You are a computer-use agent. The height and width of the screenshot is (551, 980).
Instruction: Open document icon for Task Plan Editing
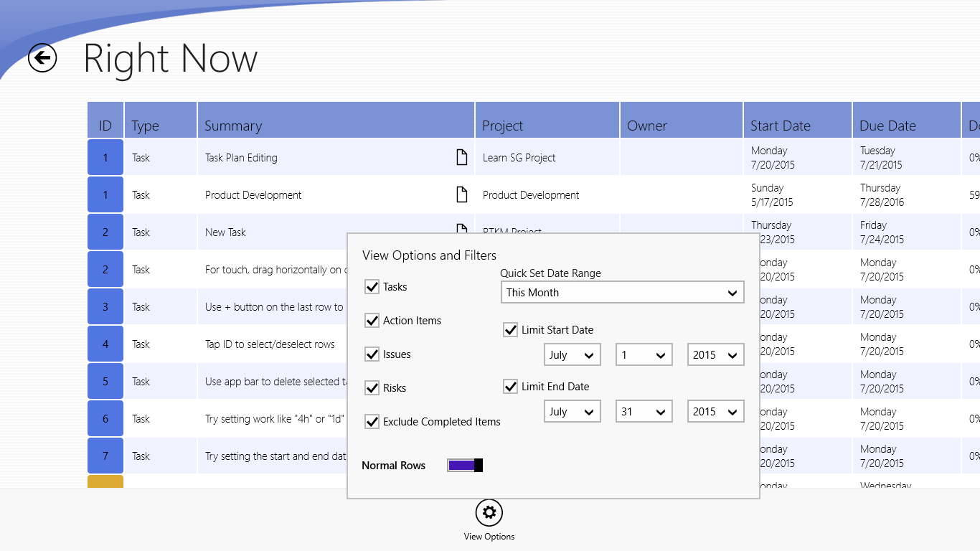click(x=462, y=157)
